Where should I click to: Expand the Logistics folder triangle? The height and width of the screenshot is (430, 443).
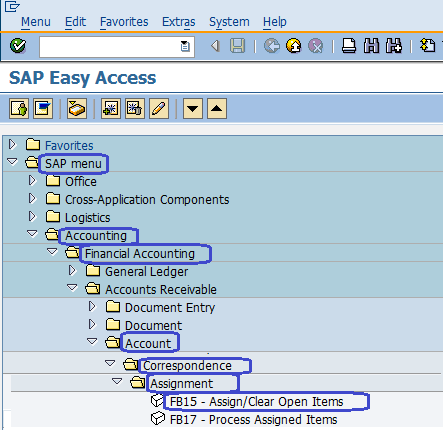[32, 217]
